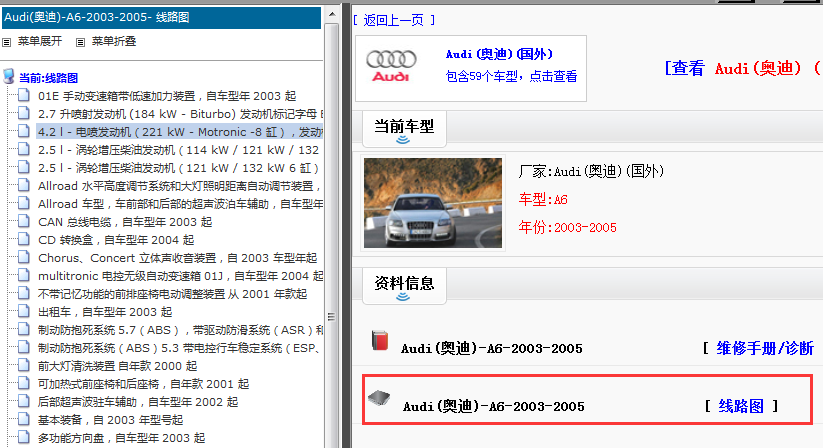Select Chorus、Concert 立体声收音装置 item

[177, 258]
